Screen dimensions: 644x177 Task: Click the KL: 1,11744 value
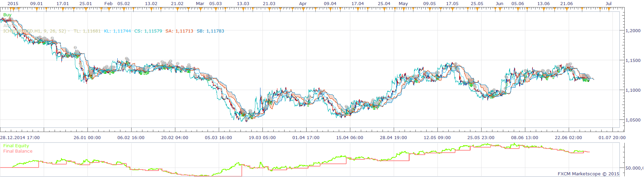117,31
